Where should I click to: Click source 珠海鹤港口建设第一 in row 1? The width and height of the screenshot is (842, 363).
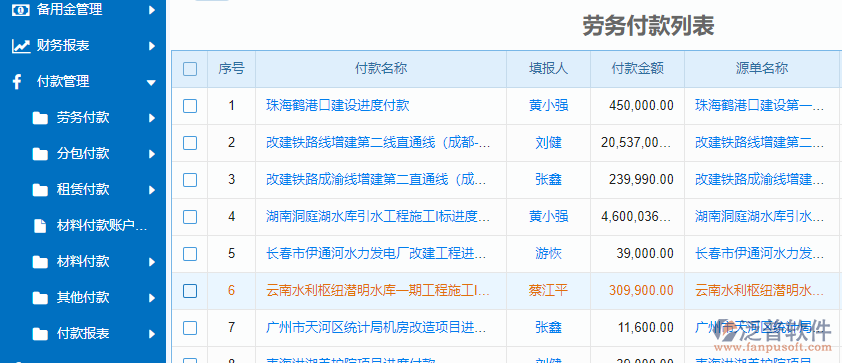click(x=759, y=105)
